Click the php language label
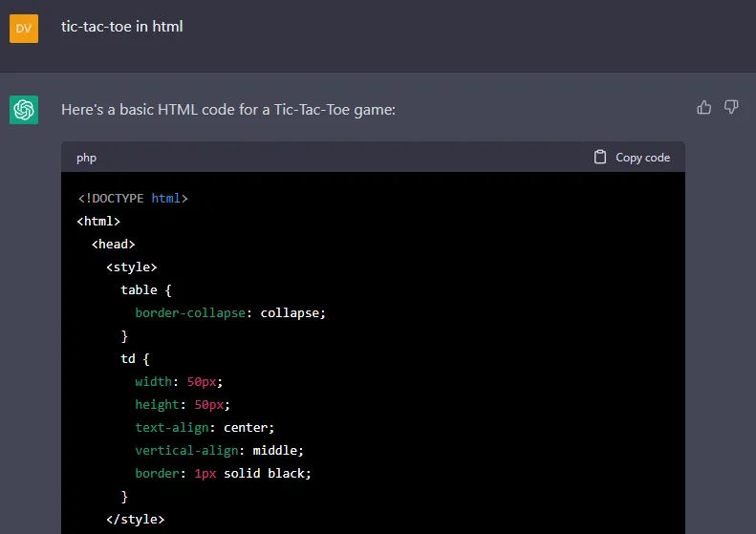Image resolution: width=756 pixels, height=534 pixels. click(86, 158)
